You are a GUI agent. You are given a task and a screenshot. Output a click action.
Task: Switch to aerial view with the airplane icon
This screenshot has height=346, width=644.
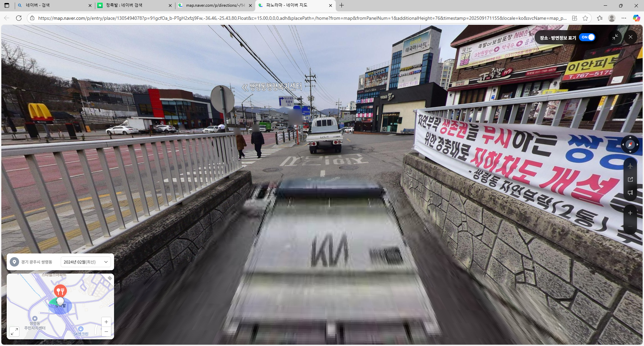(630, 166)
